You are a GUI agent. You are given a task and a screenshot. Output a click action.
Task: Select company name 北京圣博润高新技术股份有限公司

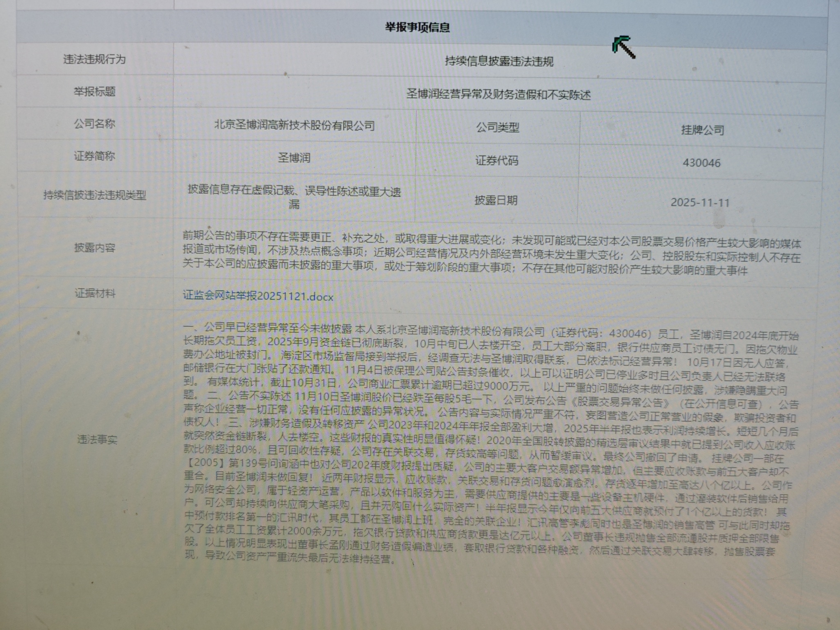click(x=294, y=126)
